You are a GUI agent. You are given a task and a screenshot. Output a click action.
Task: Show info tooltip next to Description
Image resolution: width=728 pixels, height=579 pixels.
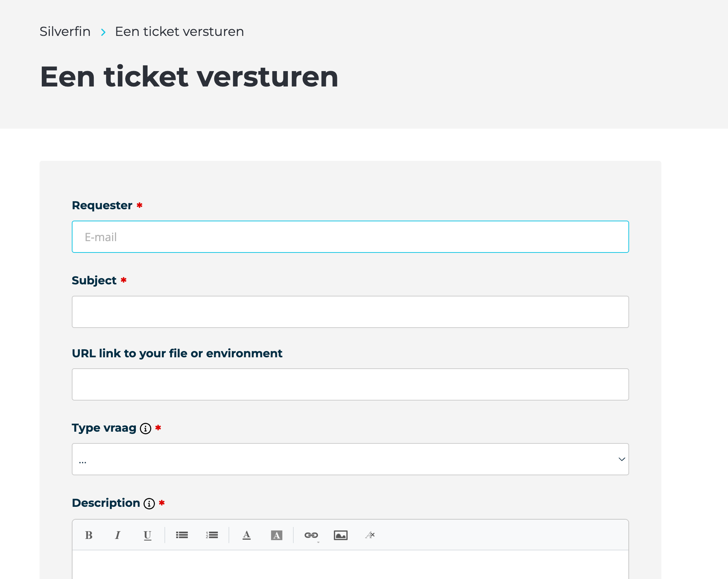pyautogui.click(x=149, y=504)
